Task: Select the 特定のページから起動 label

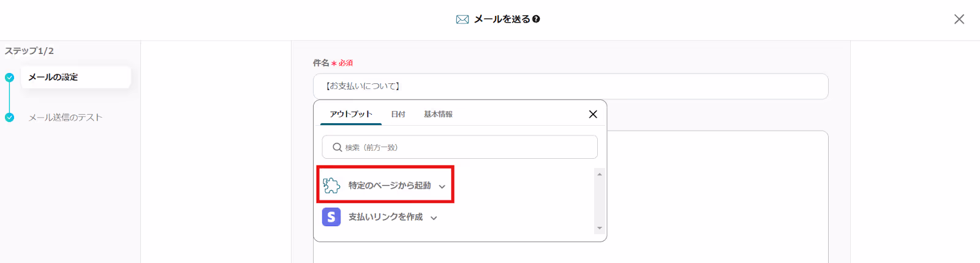Action: (x=390, y=185)
